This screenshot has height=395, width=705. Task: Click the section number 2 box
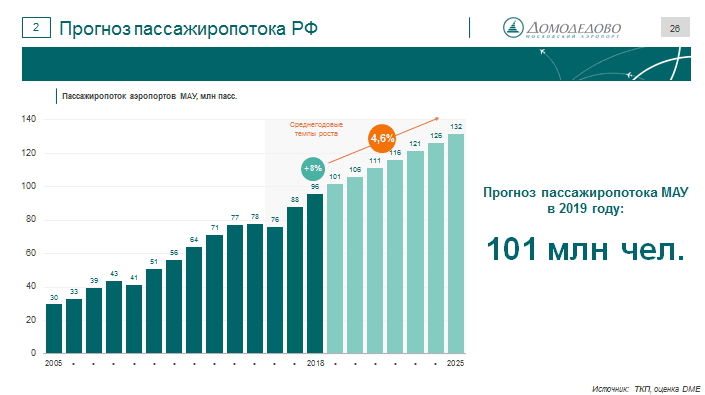(36, 28)
